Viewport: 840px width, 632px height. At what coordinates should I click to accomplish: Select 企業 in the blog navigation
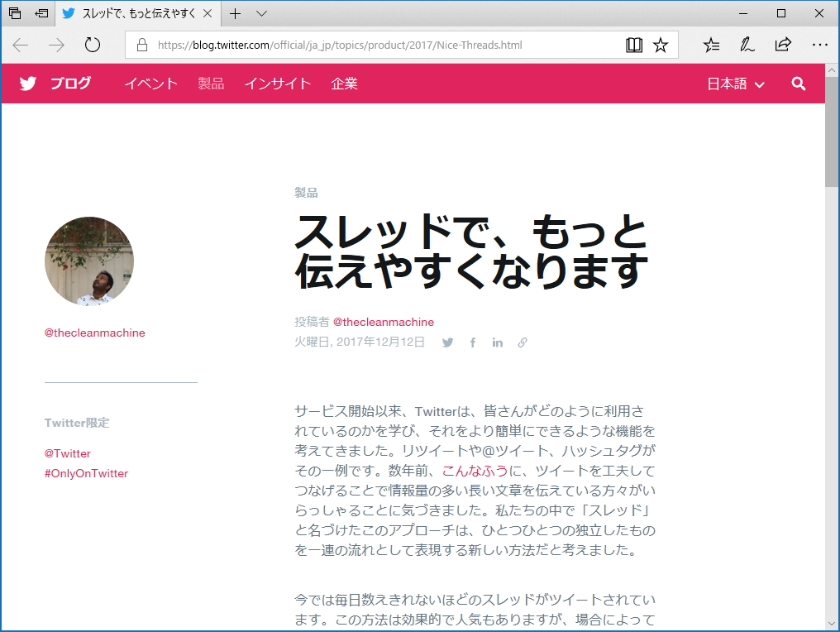click(x=344, y=83)
